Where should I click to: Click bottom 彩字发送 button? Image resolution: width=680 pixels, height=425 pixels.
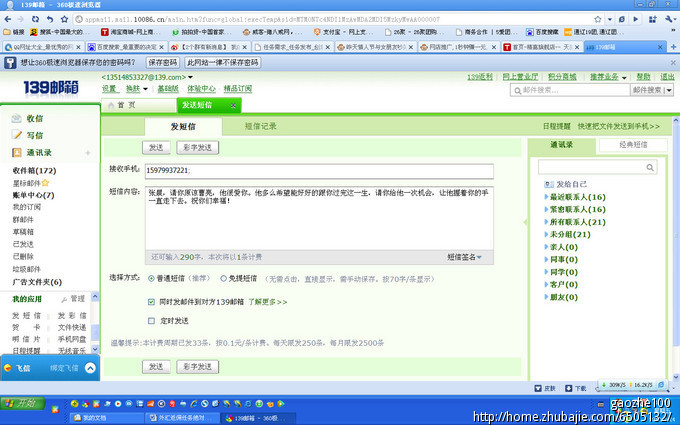[197, 367]
